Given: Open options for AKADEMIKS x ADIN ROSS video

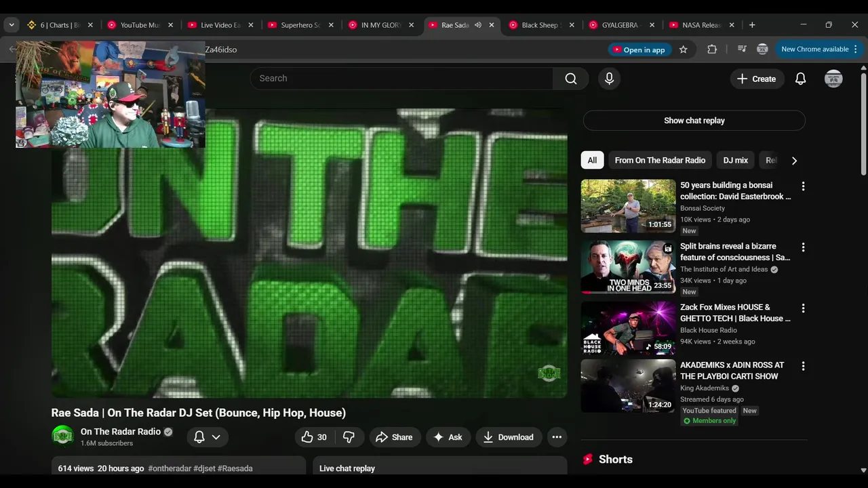Looking at the screenshot, I should 803,366.
